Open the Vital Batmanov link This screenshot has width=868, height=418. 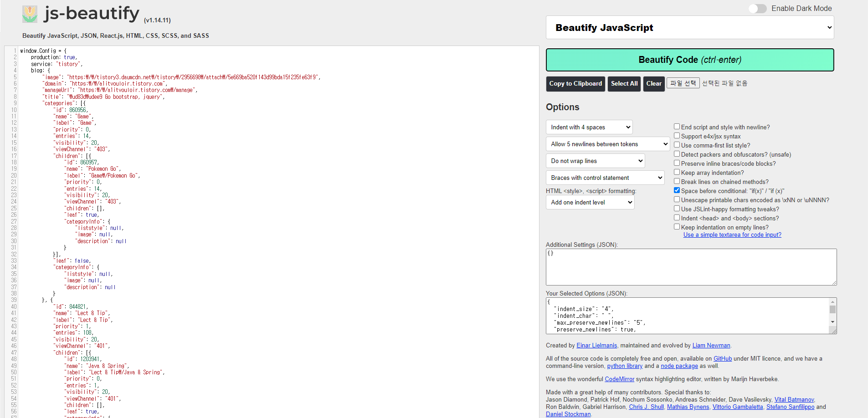(x=794, y=400)
